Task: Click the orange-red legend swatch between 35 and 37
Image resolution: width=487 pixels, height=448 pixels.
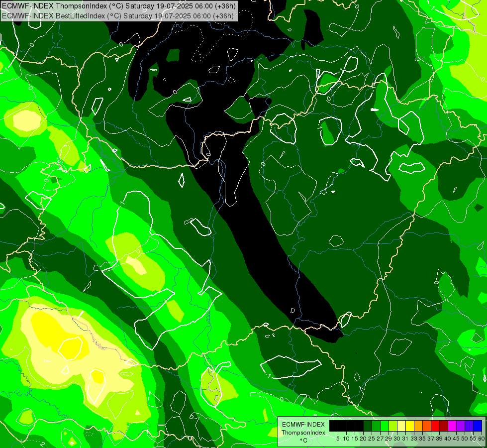Action: 427,426
